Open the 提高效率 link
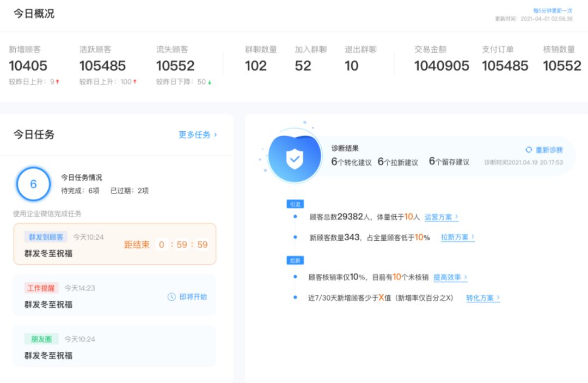 pyautogui.click(x=450, y=277)
